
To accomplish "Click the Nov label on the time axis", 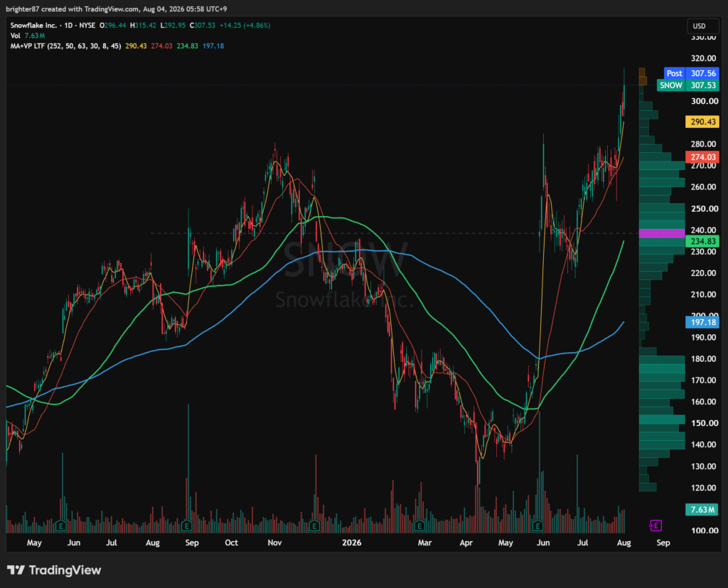I will tap(275, 542).
